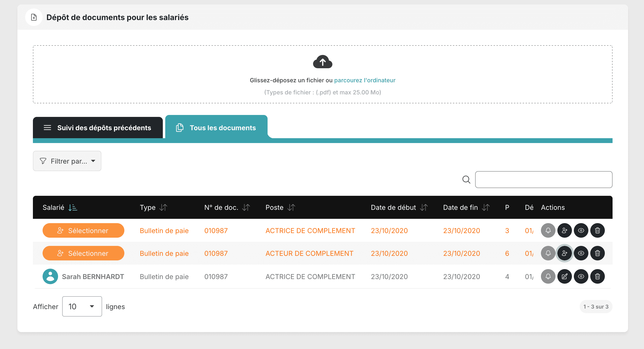
Task: Click the cloud upload icon
Action: [x=322, y=61]
